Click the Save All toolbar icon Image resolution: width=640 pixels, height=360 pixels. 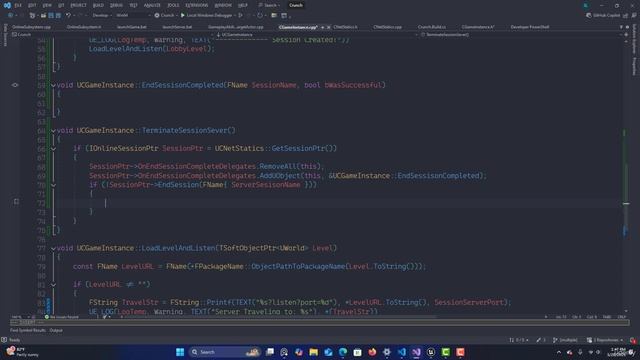(x=58, y=15)
